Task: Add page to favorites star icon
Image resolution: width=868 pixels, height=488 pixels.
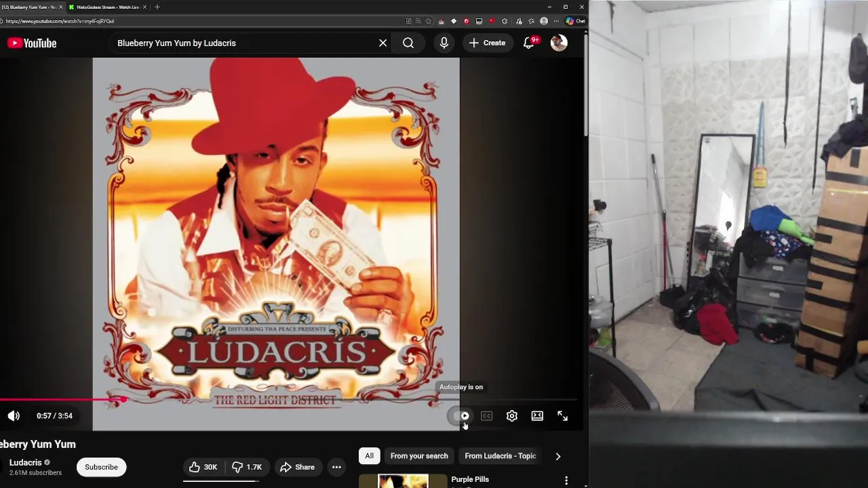Action: [x=428, y=21]
